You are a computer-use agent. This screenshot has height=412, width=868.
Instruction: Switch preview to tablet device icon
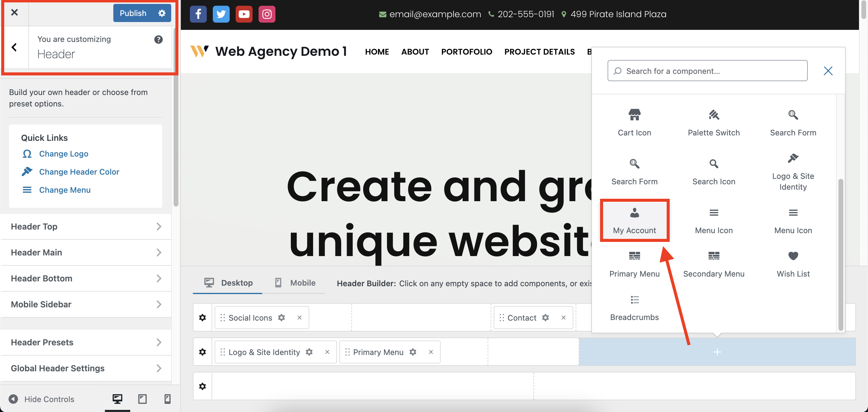pyautogui.click(x=142, y=399)
